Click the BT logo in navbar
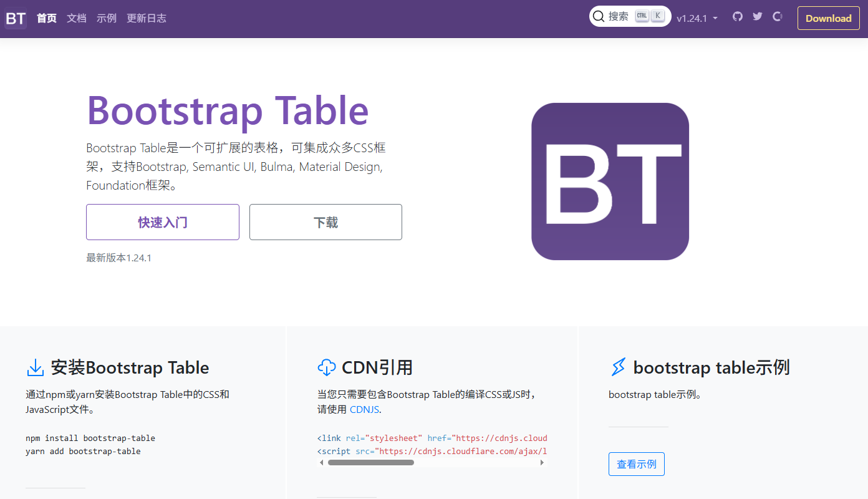The width and height of the screenshot is (868, 499). (16, 18)
